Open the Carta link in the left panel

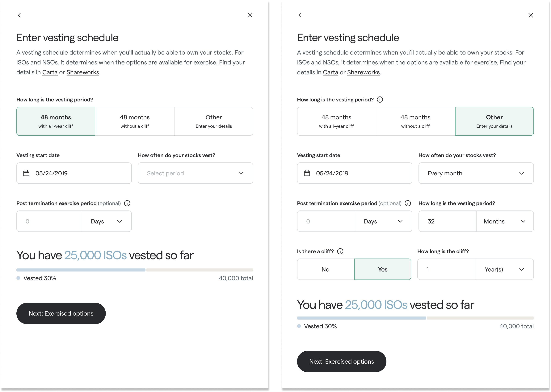[50, 72]
